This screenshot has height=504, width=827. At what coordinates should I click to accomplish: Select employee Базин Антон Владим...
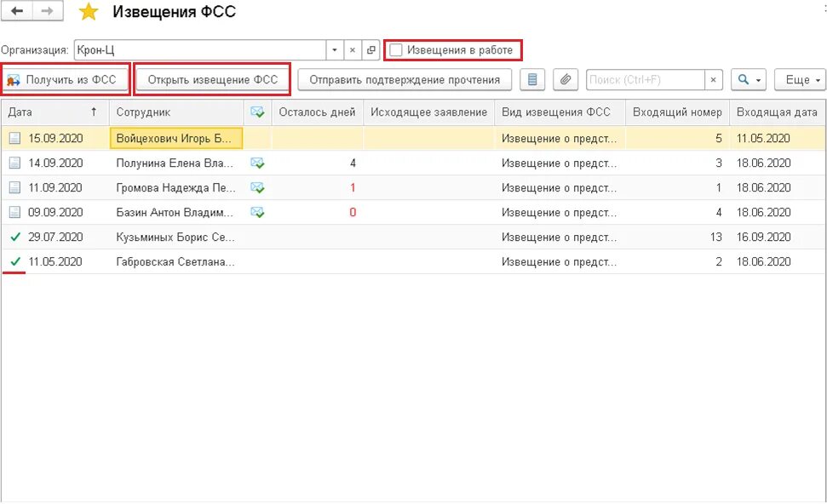(176, 213)
